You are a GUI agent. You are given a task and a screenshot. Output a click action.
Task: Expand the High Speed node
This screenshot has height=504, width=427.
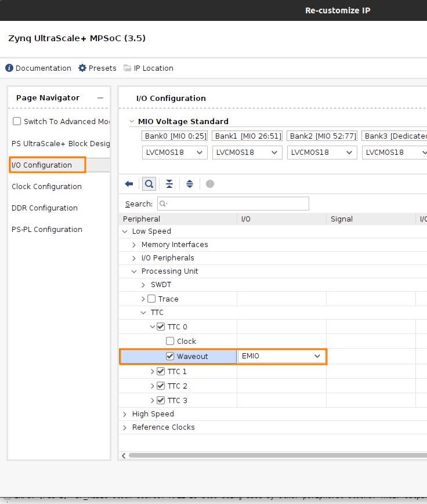pos(125,414)
